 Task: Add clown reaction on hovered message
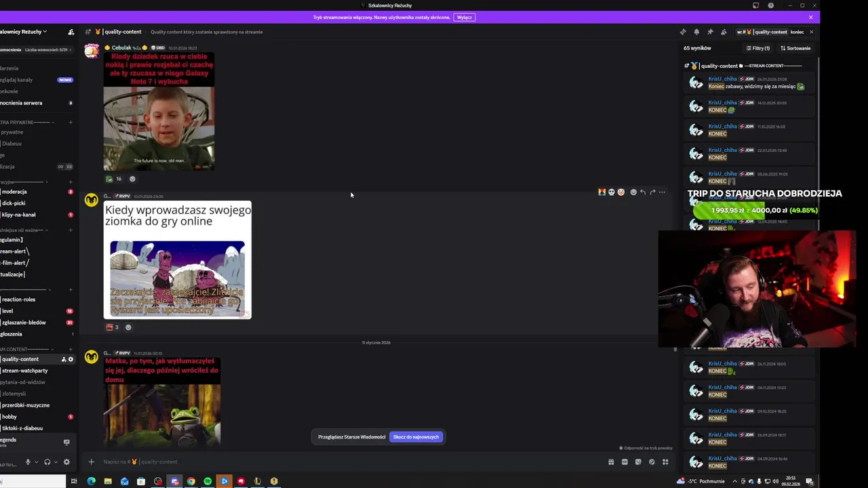pos(620,192)
